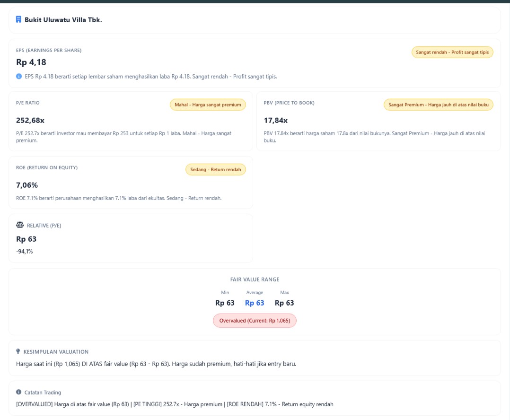Click the building icon beside Bukit Uluwatu Villa

coord(18,19)
